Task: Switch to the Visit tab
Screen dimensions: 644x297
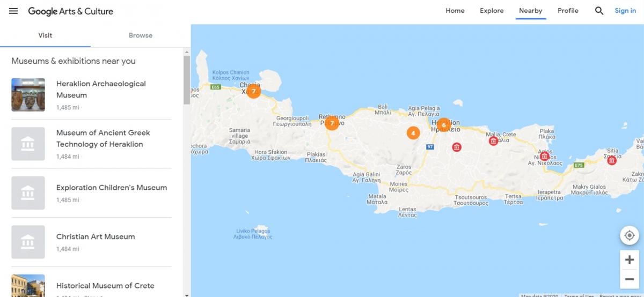Action: click(45, 35)
